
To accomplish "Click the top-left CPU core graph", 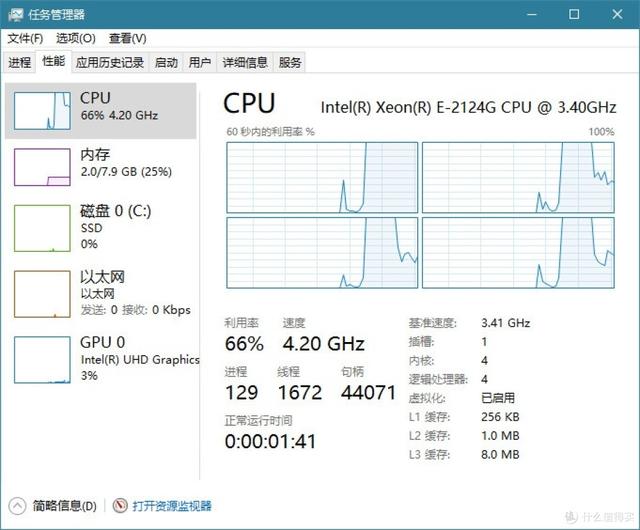I will 322,178.
